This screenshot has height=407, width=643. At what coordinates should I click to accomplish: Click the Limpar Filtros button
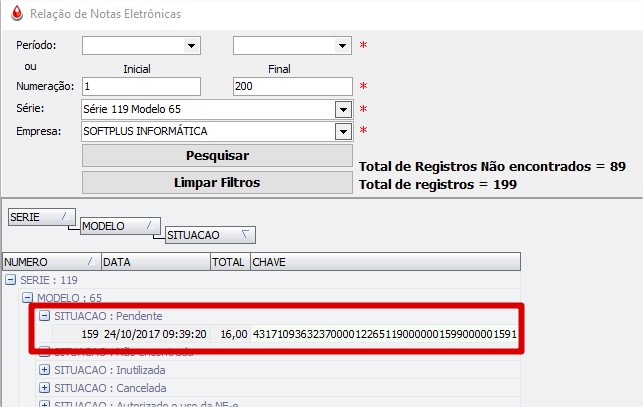(217, 183)
